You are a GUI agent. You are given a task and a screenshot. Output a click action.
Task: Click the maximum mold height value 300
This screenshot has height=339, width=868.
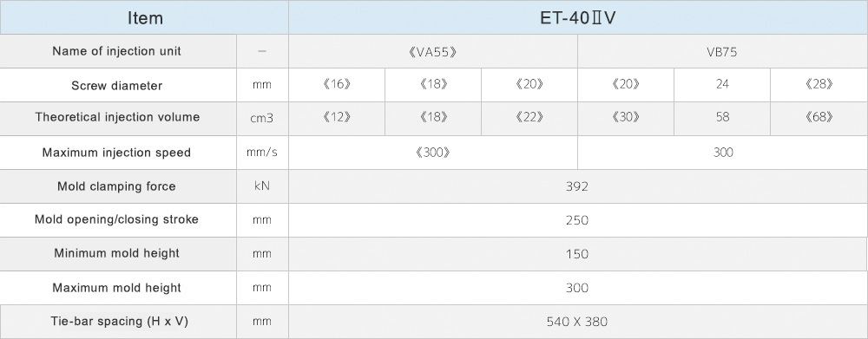(x=578, y=288)
